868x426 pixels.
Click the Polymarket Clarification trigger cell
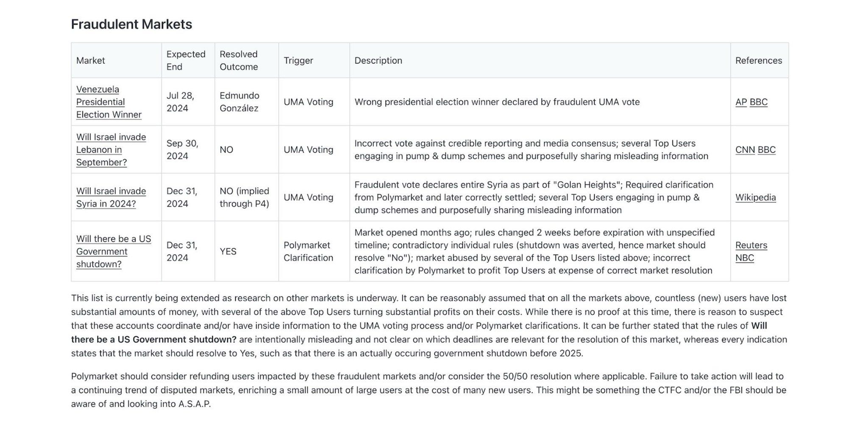(314, 252)
